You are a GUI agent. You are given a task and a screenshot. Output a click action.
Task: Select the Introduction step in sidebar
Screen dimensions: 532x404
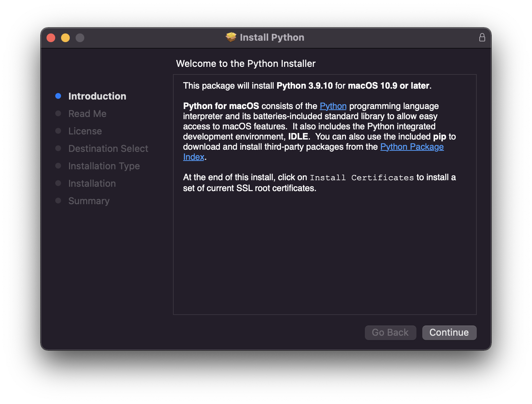pyautogui.click(x=97, y=96)
